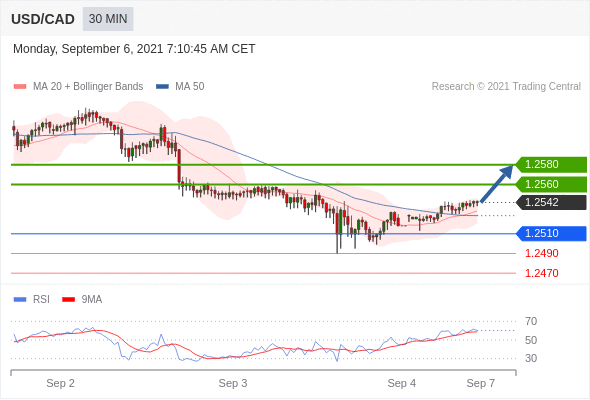Click the 'RSI' legend label
Screen dimensions: 590x400
pos(41,300)
